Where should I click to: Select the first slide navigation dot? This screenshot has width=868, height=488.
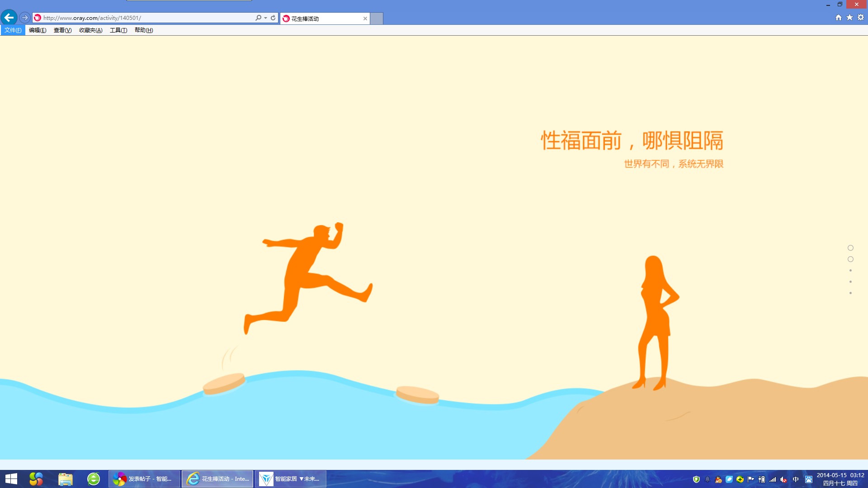(x=850, y=248)
